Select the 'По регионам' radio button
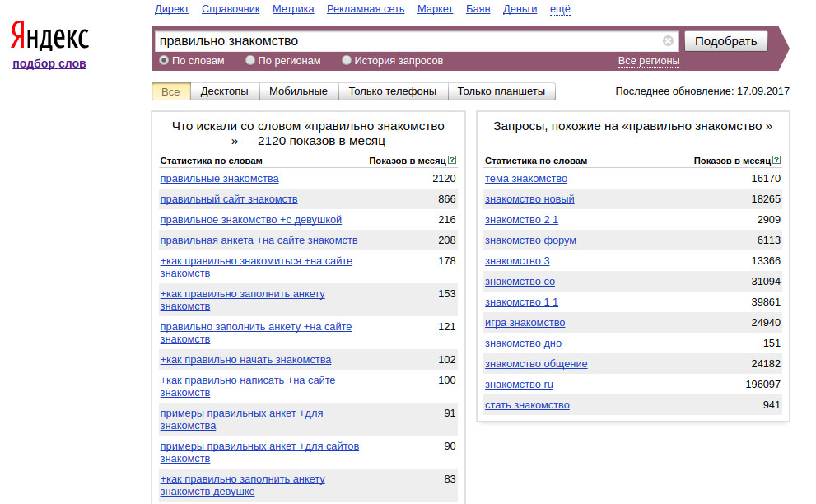 point(250,60)
